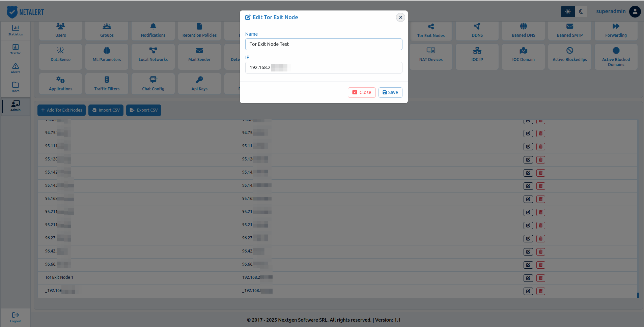The width and height of the screenshot is (644, 327).
Task: Click the Name input field
Action: 324,44
